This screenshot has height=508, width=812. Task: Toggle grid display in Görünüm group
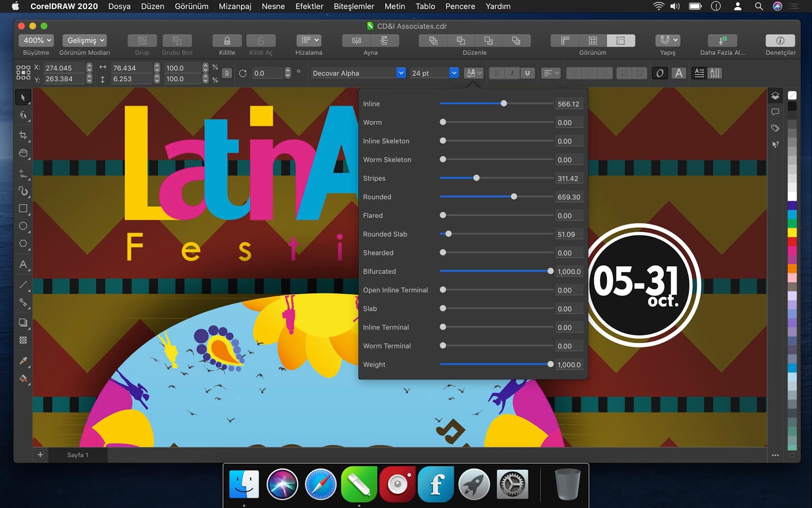pyautogui.click(x=593, y=40)
